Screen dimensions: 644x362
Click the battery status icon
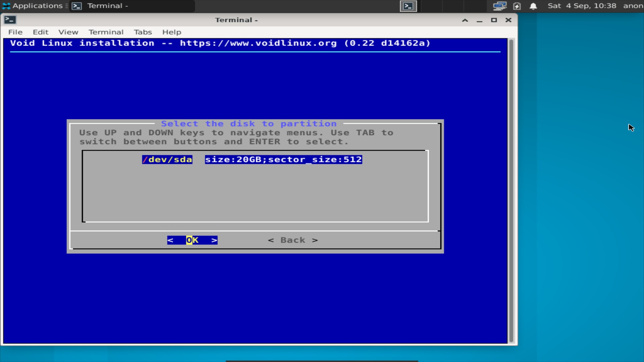[517, 6]
